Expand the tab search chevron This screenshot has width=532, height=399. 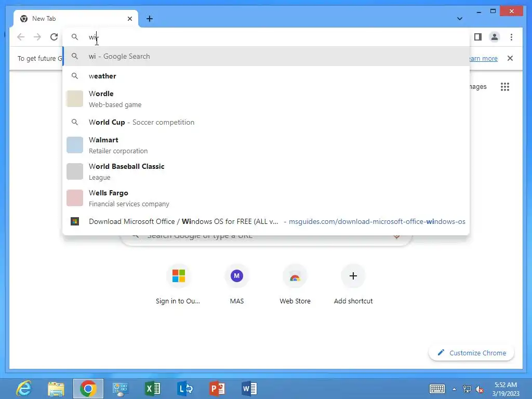459,19
